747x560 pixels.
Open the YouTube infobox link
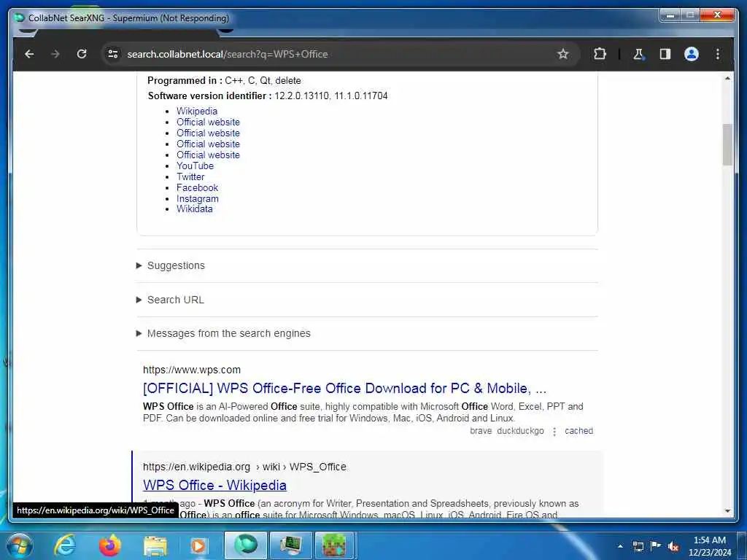(195, 166)
